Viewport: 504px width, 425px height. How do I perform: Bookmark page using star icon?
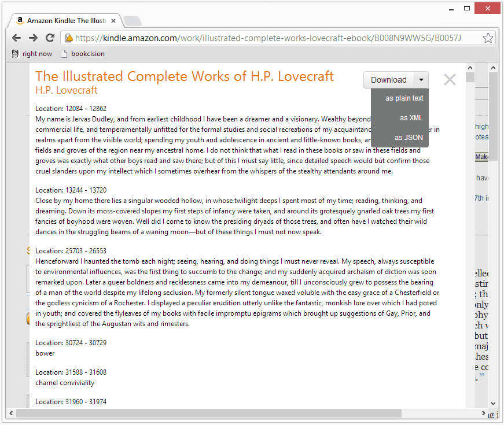[x=488, y=38]
